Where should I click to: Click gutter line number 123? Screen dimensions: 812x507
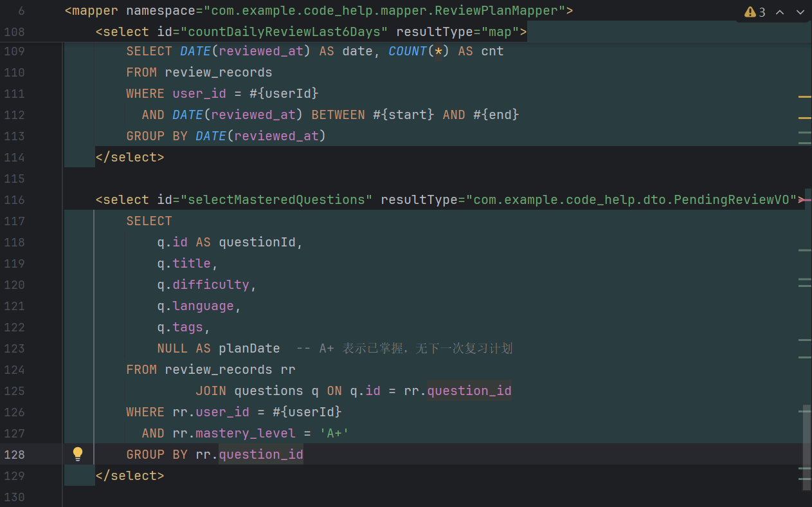tap(14, 349)
